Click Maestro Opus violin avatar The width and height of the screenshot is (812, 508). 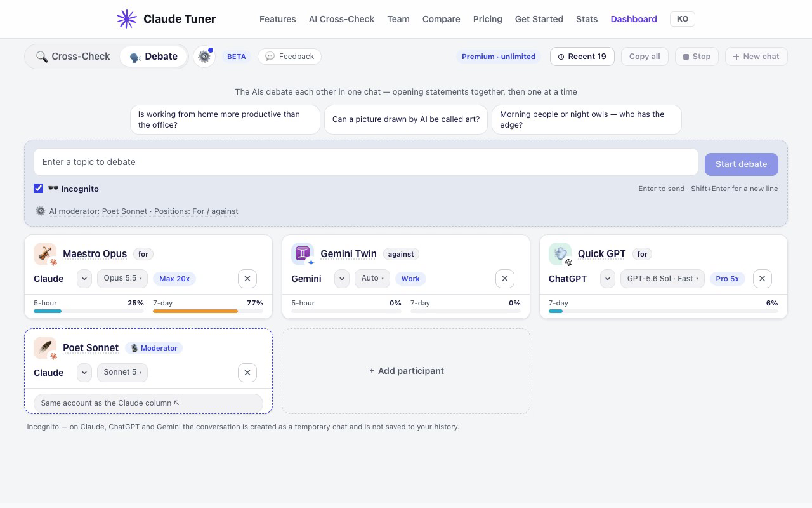click(45, 254)
